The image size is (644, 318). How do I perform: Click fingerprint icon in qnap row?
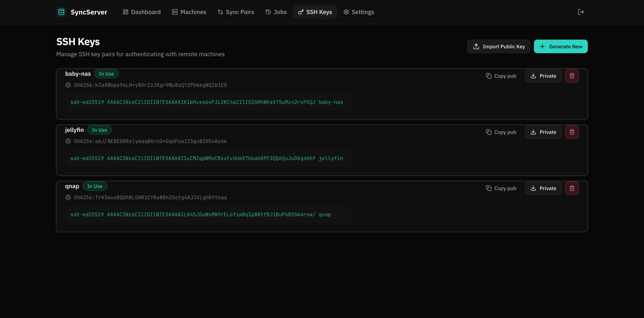68,198
